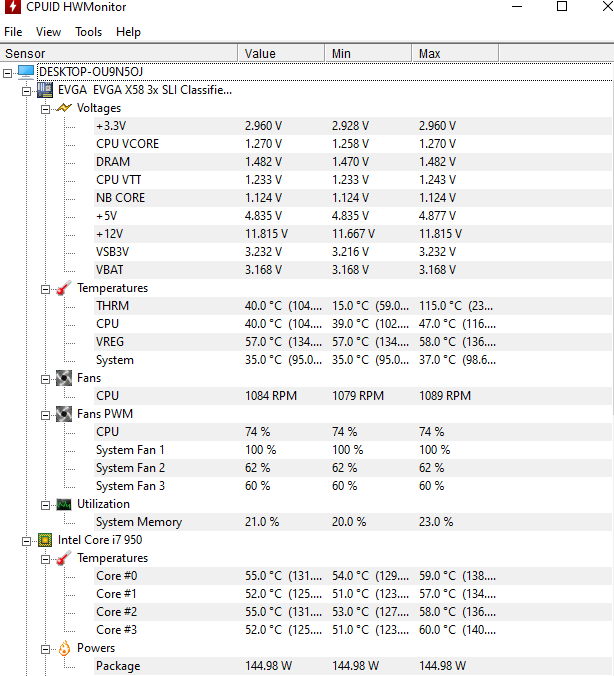The image size is (614, 676).
Task: Open the Help menu
Action: click(x=128, y=32)
